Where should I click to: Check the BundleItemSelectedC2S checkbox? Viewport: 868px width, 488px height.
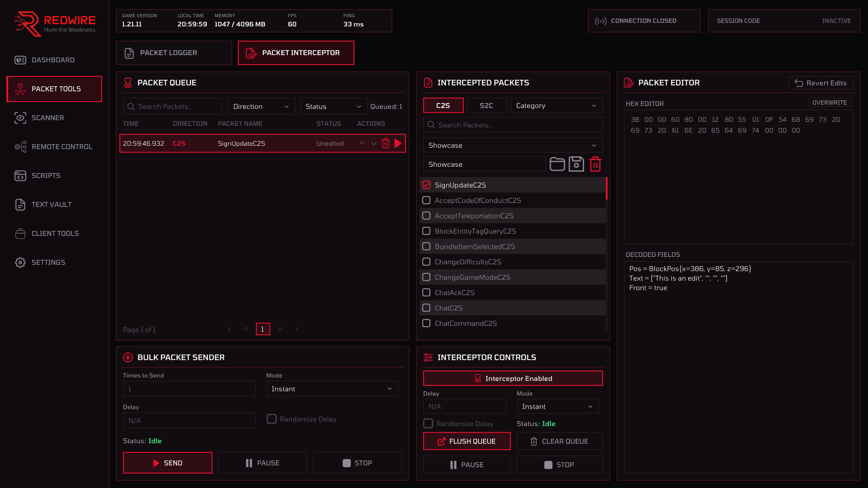[426, 246]
